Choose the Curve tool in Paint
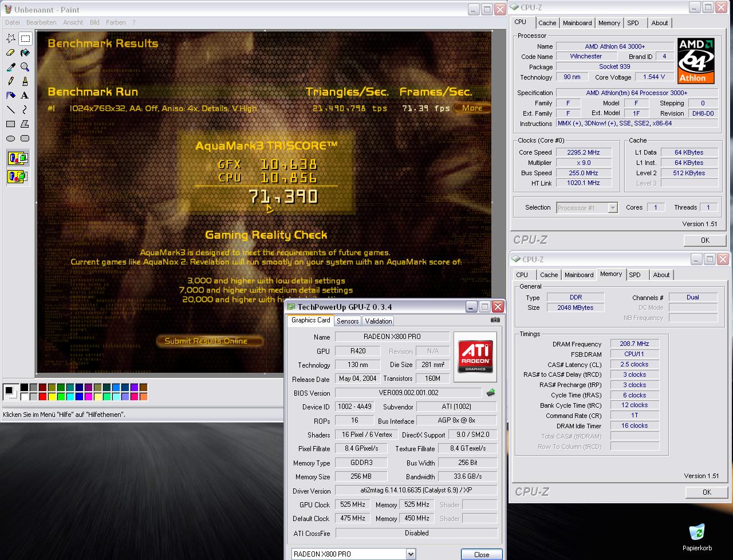This screenshot has height=560, width=733. tap(25, 110)
